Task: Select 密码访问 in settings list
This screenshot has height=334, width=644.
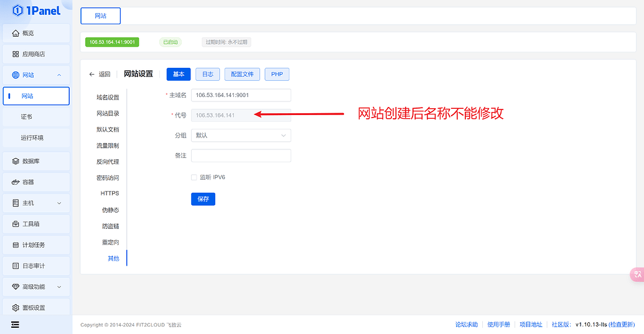Action: [108, 178]
